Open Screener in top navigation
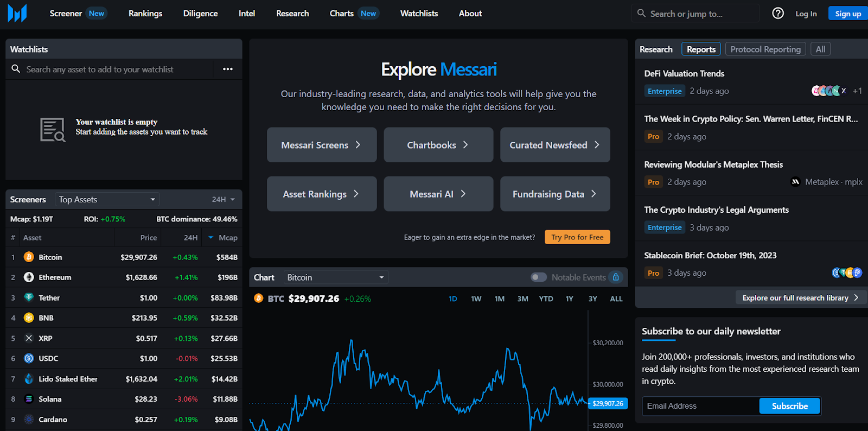Viewport: 868px width, 431px height. (66, 14)
